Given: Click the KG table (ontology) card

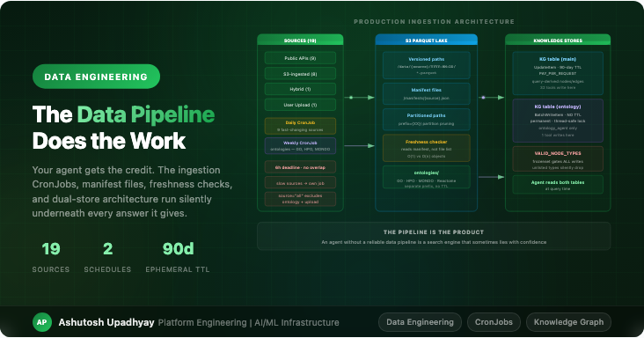Looking at the screenshot, I should pyautogui.click(x=558, y=121).
